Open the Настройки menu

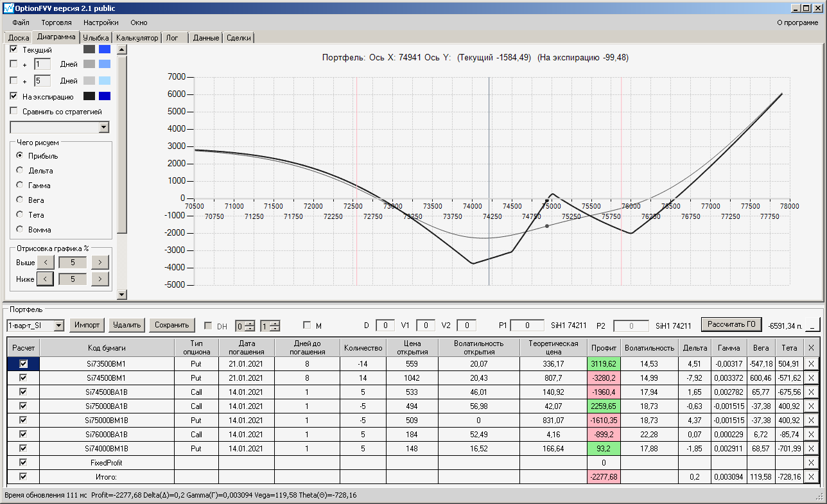pos(101,22)
